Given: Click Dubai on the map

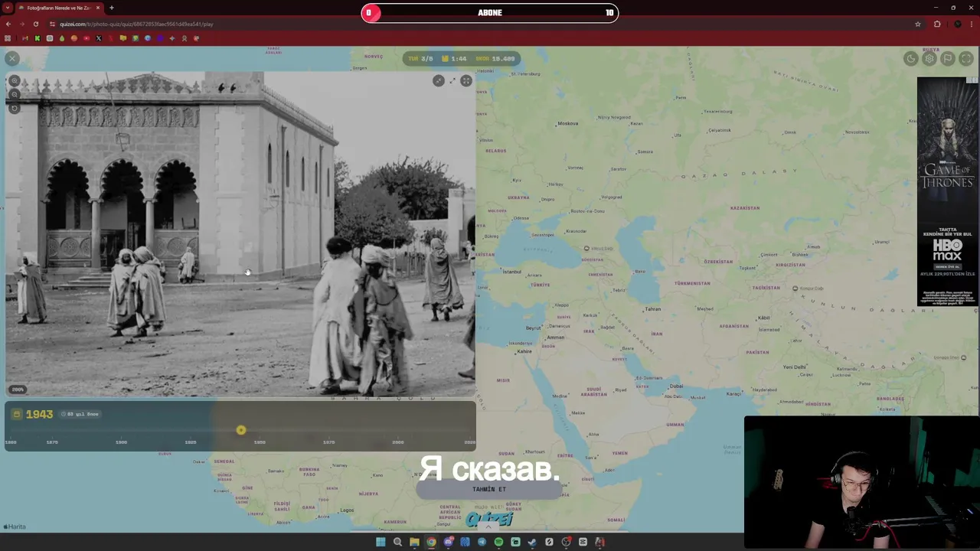Looking at the screenshot, I should [675, 386].
